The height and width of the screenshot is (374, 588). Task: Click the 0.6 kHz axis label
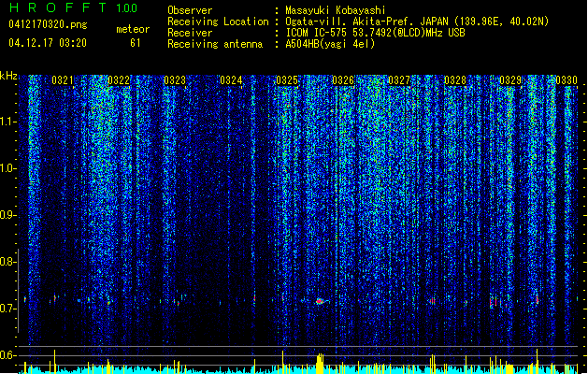point(8,355)
